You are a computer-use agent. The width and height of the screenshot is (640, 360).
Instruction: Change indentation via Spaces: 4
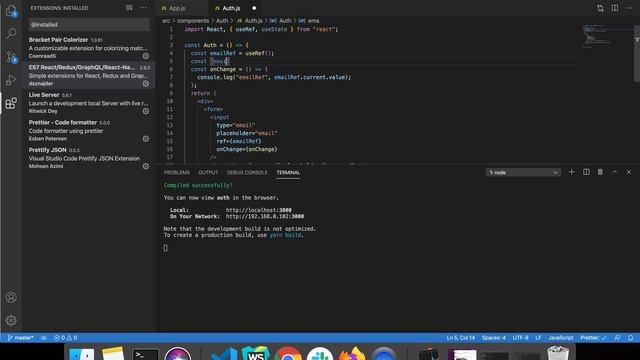point(493,338)
